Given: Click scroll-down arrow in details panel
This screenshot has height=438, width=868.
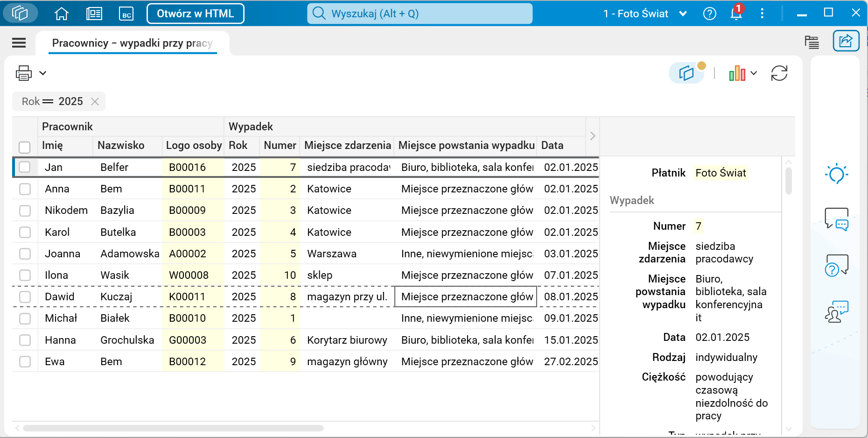Looking at the screenshot, I should pos(789,429).
